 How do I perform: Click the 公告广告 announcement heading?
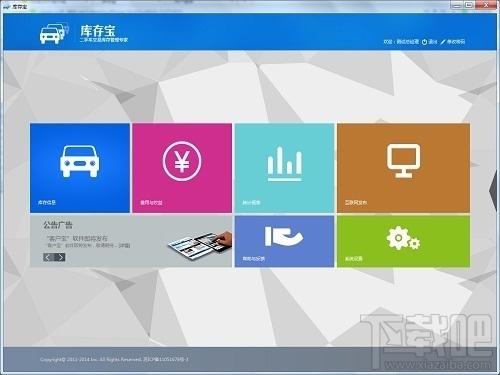[x=57, y=225]
